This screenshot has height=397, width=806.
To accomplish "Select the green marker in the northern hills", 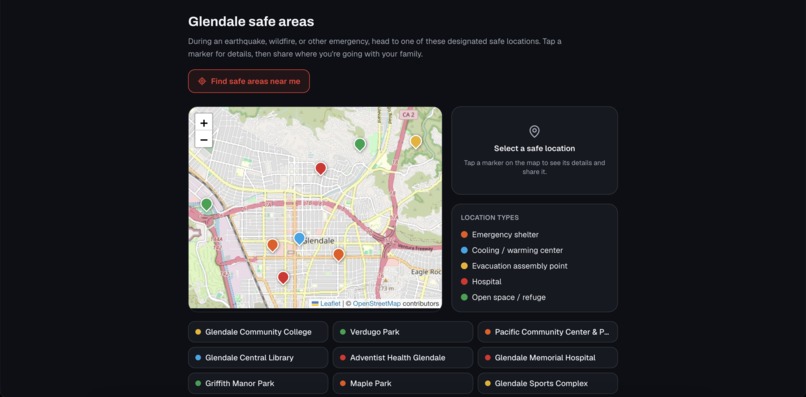I will [360, 145].
